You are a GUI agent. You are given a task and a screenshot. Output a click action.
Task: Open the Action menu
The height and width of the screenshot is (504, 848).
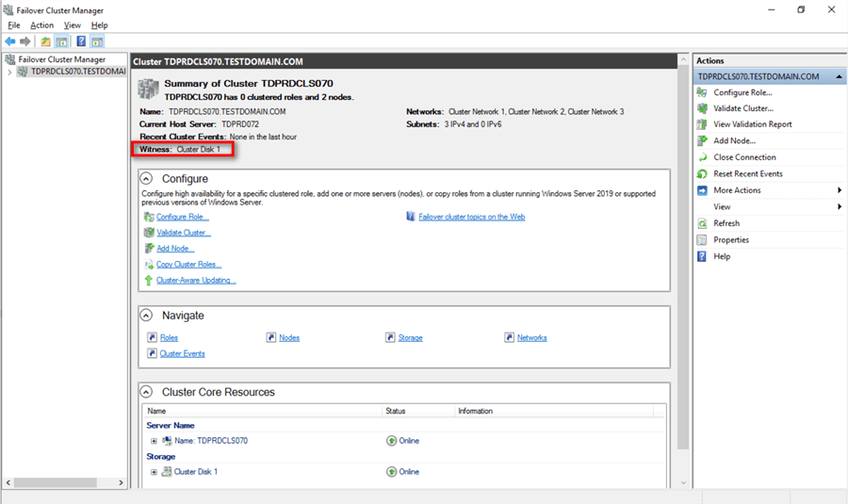41,25
